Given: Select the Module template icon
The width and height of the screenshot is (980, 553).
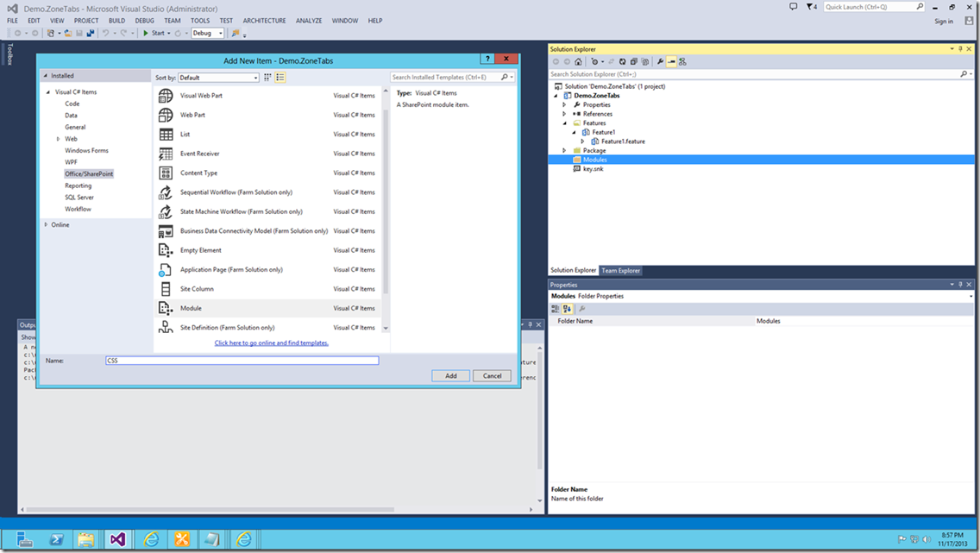Looking at the screenshot, I should coord(166,308).
